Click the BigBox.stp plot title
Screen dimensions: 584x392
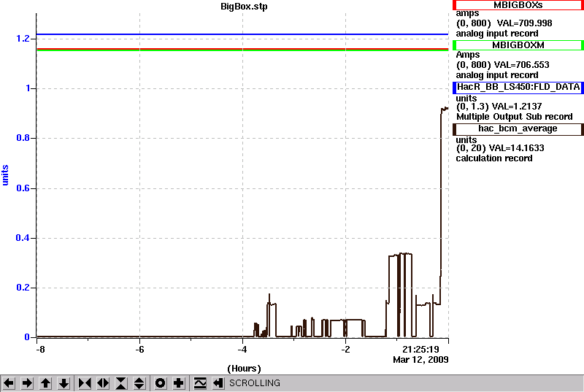click(x=244, y=7)
